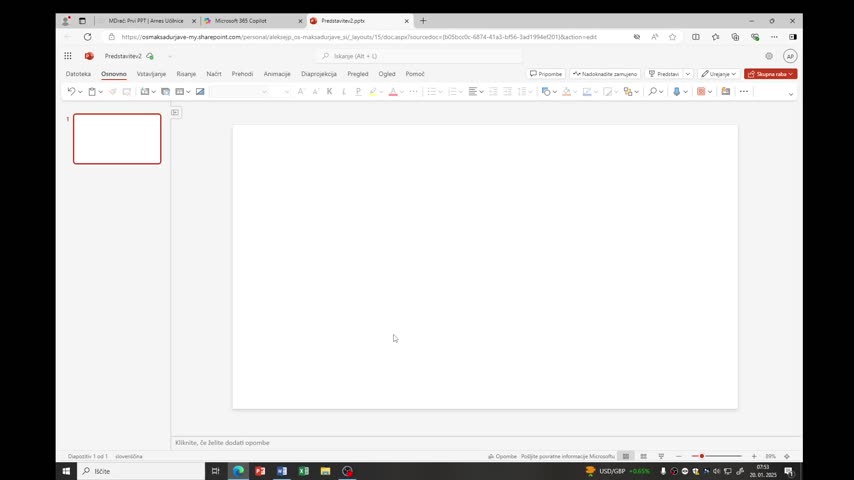854x480 pixels.
Task: Toggle the Opombe notes pane button
Action: pyautogui.click(x=502, y=456)
